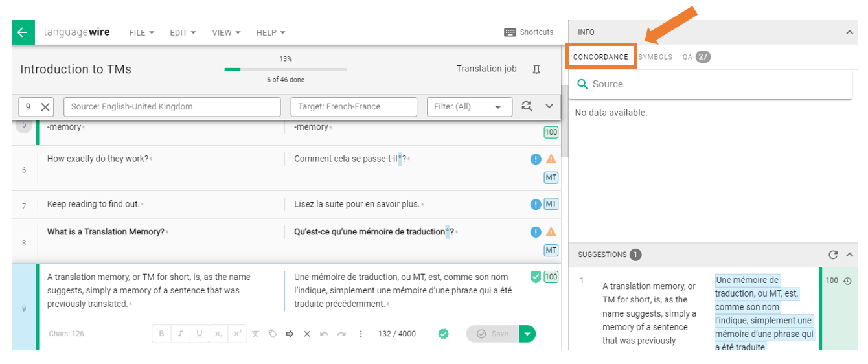Click the orange warning icon on segment 8

pyautogui.click(x=551, y=232)
